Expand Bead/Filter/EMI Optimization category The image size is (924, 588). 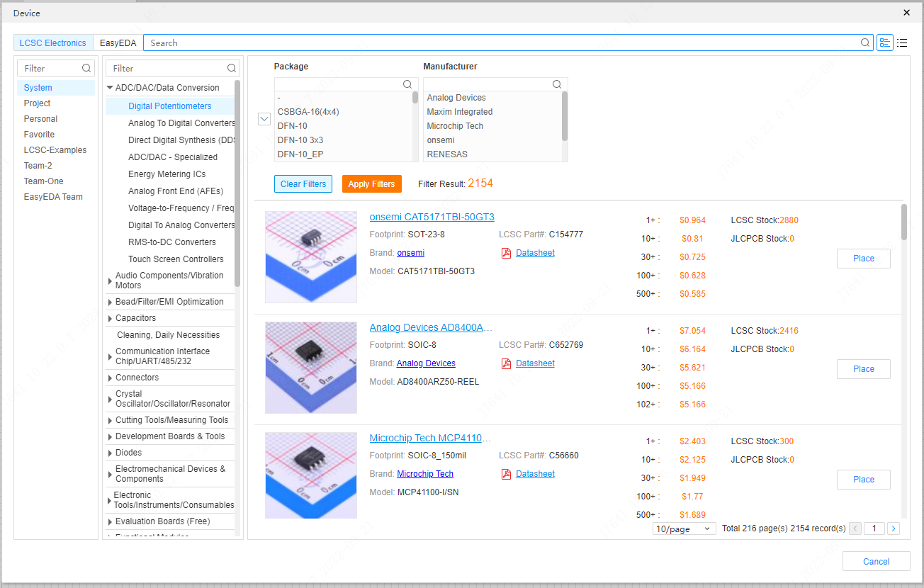click(110, 302)
